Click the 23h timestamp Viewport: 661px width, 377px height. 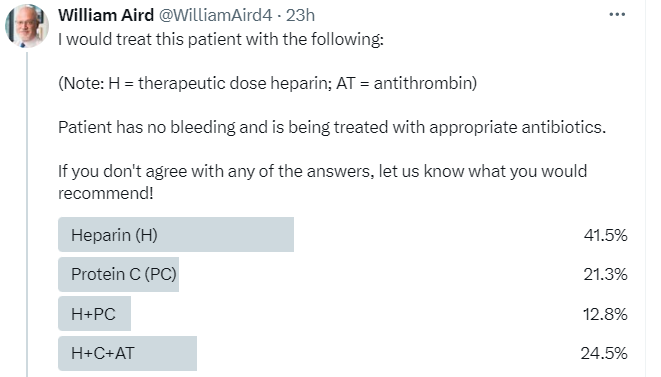click(300, 15)
